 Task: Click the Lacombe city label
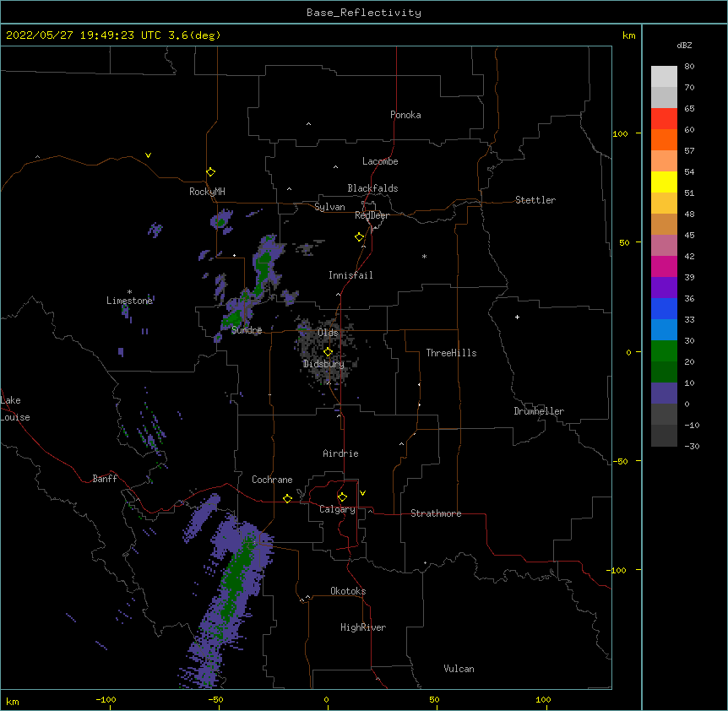point(380,161)
